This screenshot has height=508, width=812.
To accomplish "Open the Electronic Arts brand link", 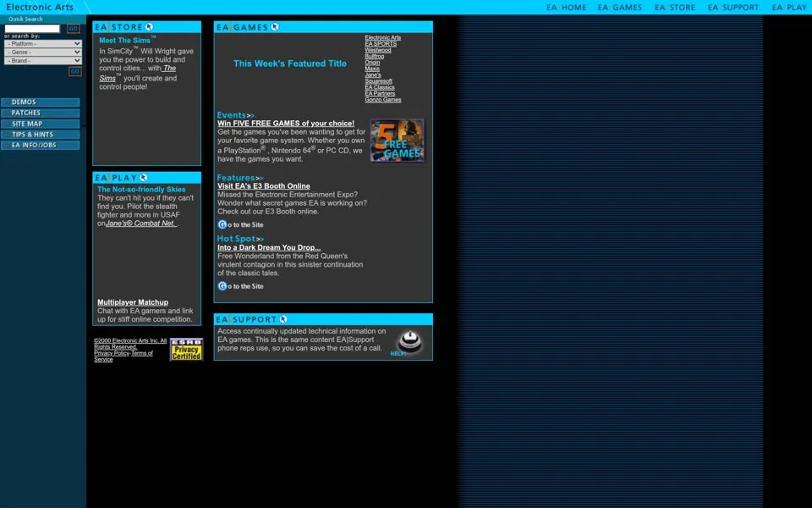I will pyautogui.click(x=382, y=37).
